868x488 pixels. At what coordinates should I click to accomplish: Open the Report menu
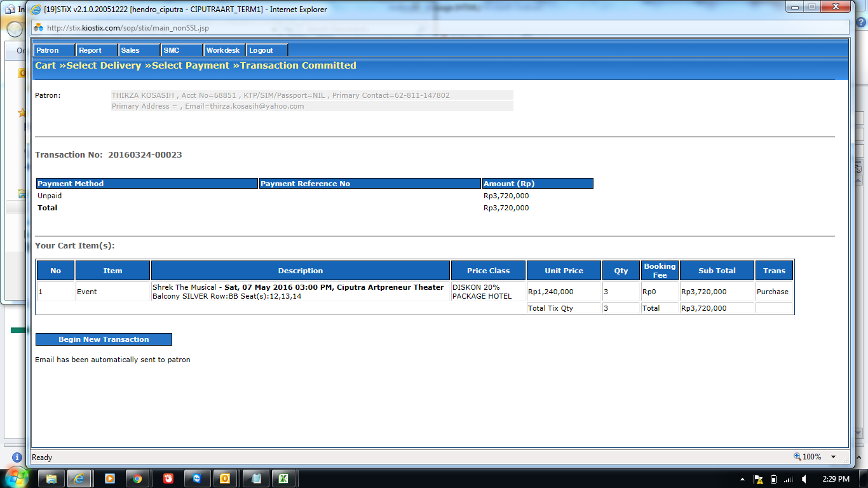(x=90, y=50)
